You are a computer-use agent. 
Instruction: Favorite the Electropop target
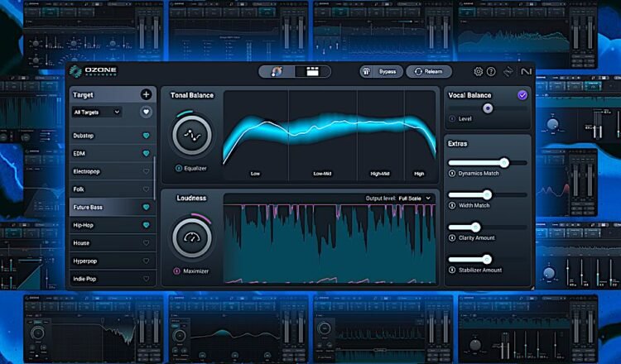[146, 171]
